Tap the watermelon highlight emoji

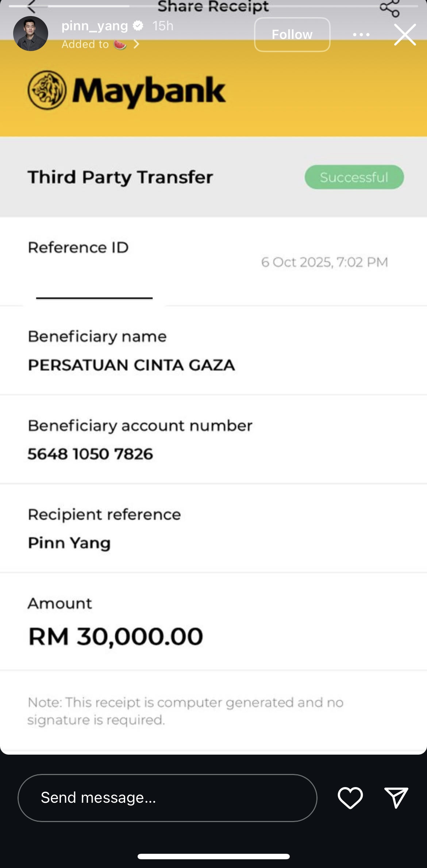(120, 44)
